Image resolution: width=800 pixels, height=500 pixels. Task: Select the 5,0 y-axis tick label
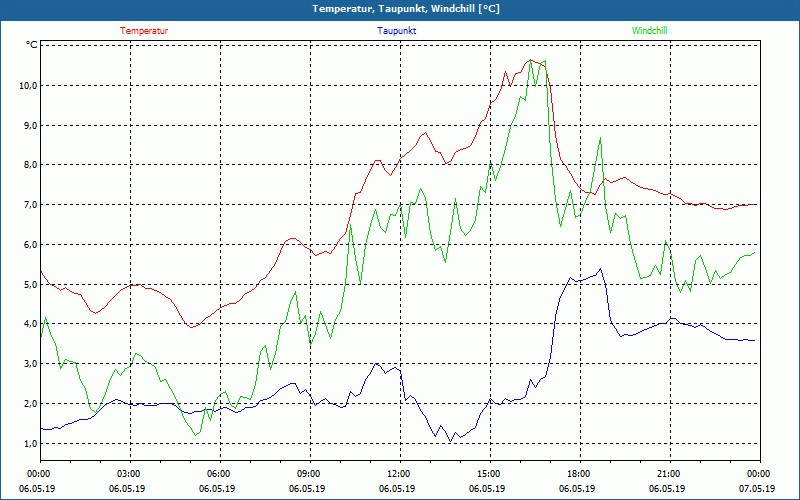(30, 284)
